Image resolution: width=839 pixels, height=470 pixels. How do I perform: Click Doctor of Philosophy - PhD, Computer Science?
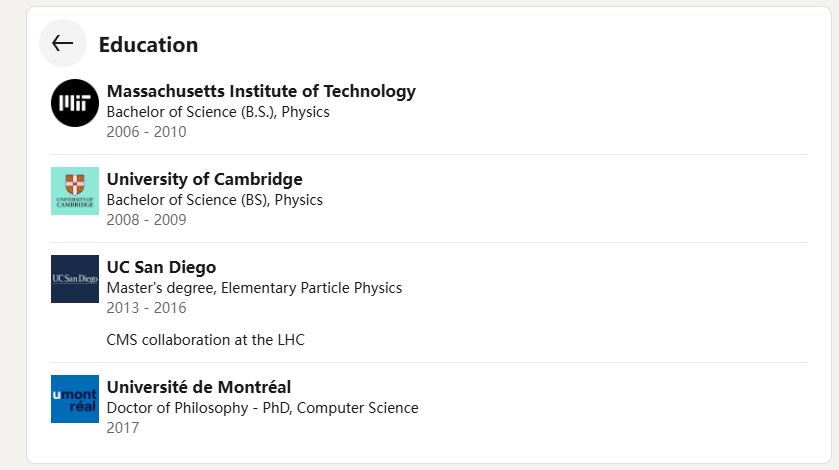[262, 408]
